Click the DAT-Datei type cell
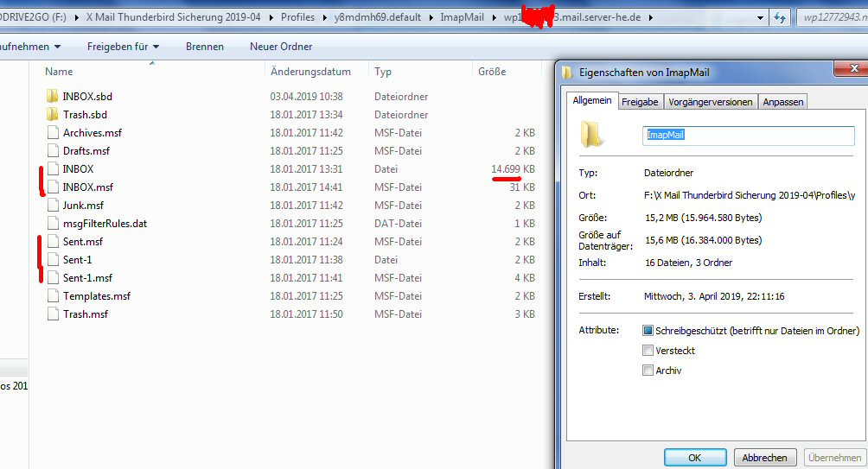Image resolution: width=868 pixels, height=469 pixels. [398, 224]
